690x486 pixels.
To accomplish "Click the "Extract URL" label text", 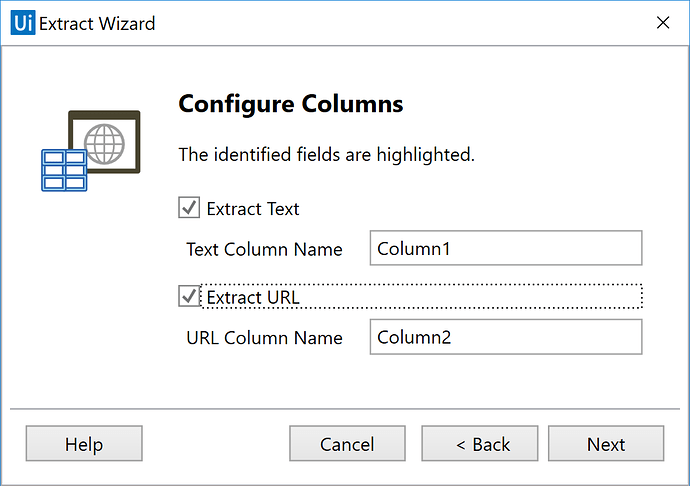I will 253,298.
